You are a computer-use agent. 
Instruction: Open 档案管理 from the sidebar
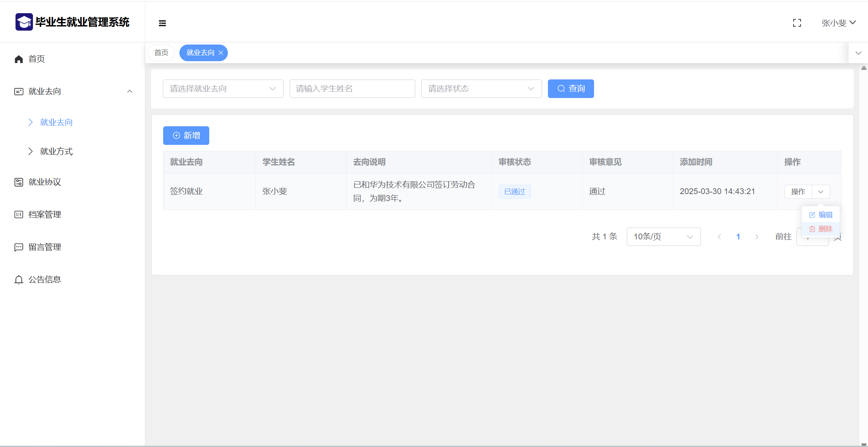point(45,215)
